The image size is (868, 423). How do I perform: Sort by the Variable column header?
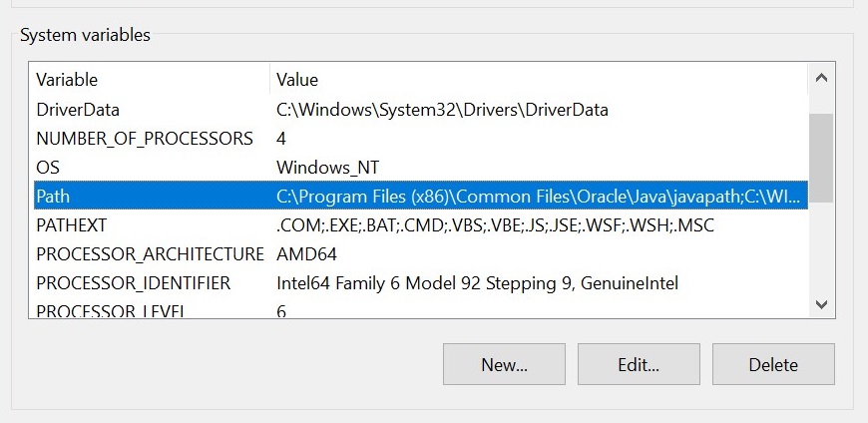tap(150, 79)
